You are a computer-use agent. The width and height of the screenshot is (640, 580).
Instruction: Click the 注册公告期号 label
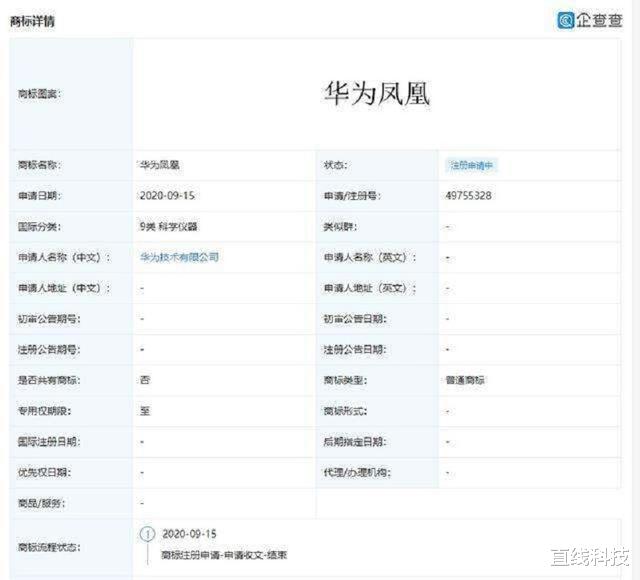(49, 350)
